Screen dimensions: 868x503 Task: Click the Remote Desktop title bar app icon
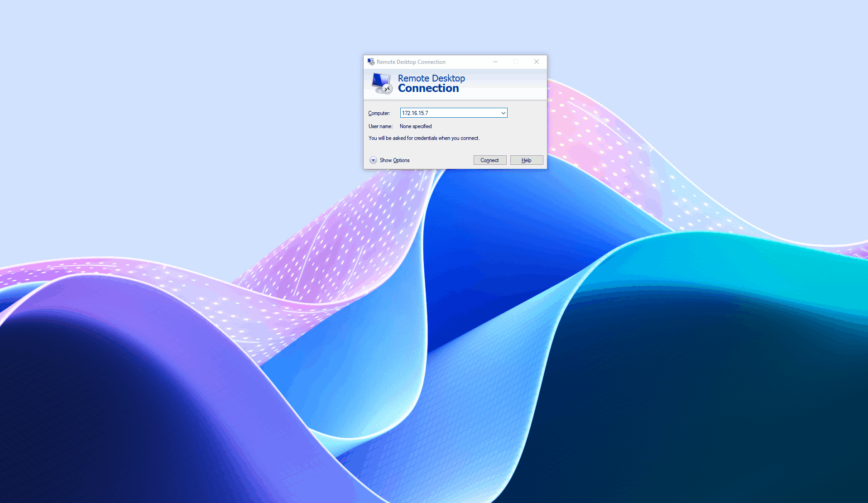coord(371,62)
